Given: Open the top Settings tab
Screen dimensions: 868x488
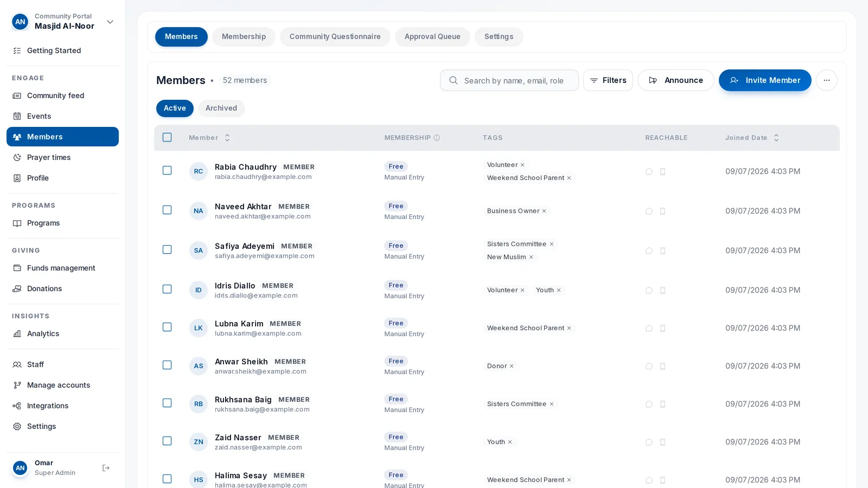Looking at the screenshot, I should (x=499, y=36).
